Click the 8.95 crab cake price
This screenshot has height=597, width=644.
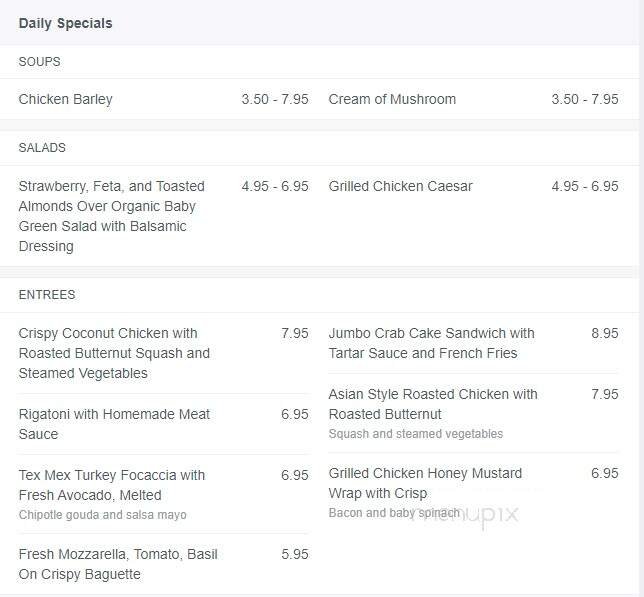pyautogui.click(x=604, y=333)
